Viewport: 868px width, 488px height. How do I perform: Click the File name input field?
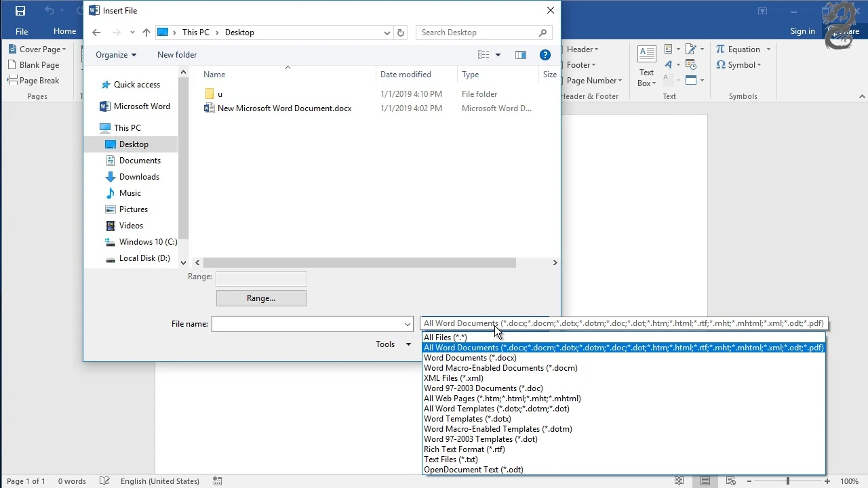pyautogui.click(x=307, y=324)
